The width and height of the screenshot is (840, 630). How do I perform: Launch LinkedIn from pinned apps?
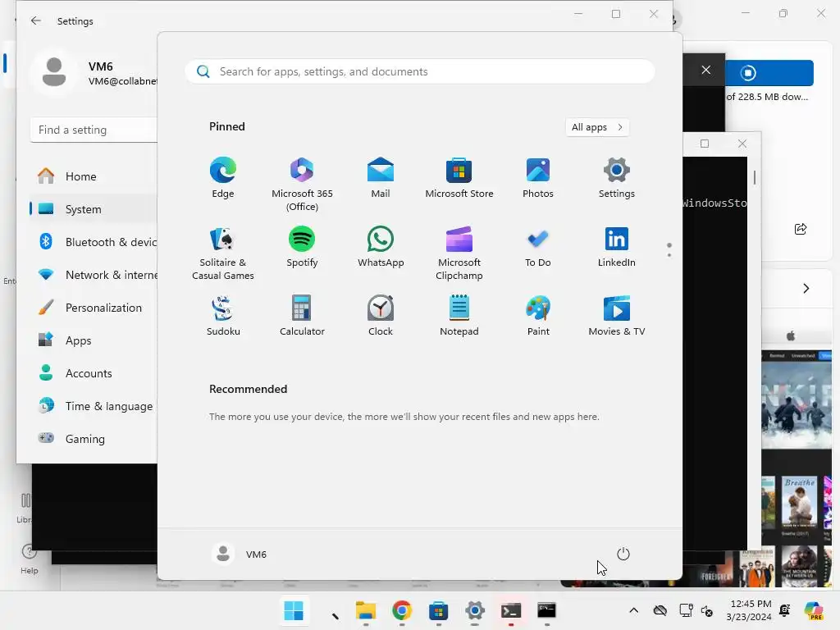tap(617, 247)
